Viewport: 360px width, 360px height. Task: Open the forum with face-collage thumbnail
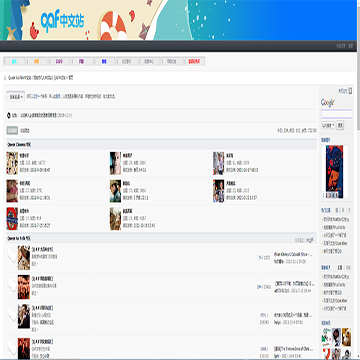(x=12, y=163)
